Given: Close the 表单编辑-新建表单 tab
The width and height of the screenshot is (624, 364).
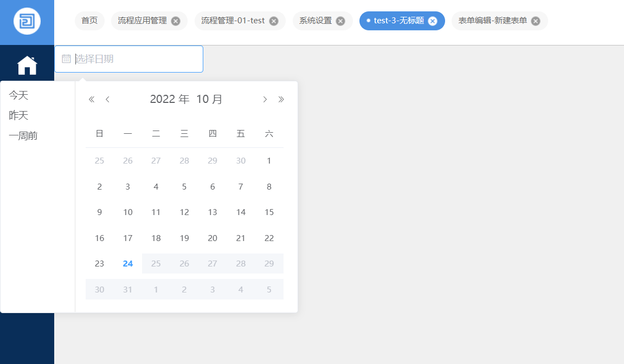Looking at the screenshot, I should click(x=536, y=21).
